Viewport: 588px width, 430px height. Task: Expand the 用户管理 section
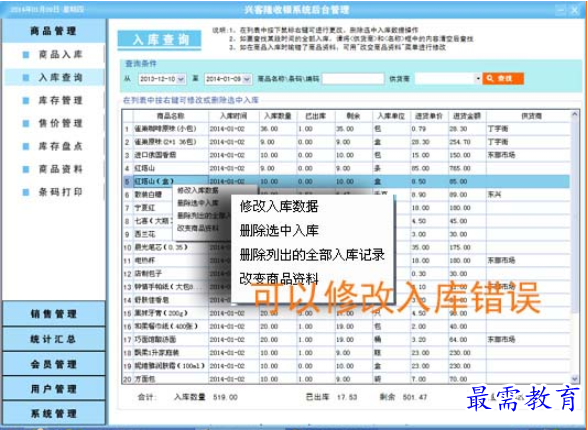54,388
